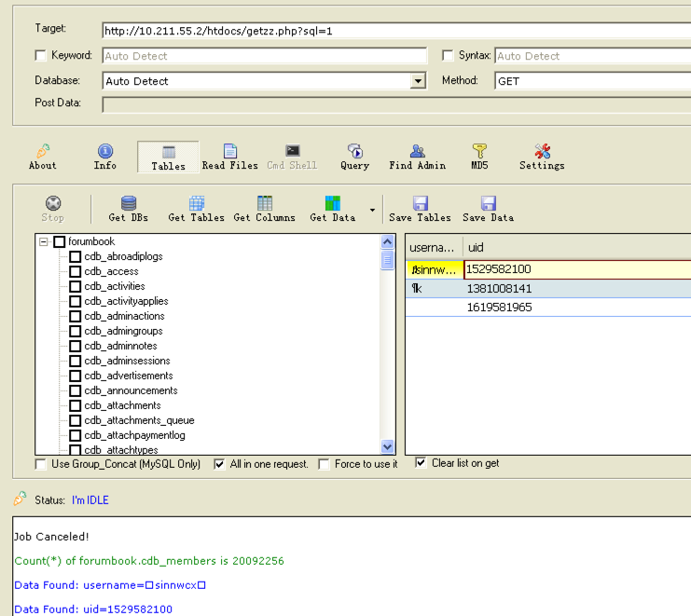Select cdb_attachments_queue in the tree
This screenshot has width=691, height=616.
(139, 420)
